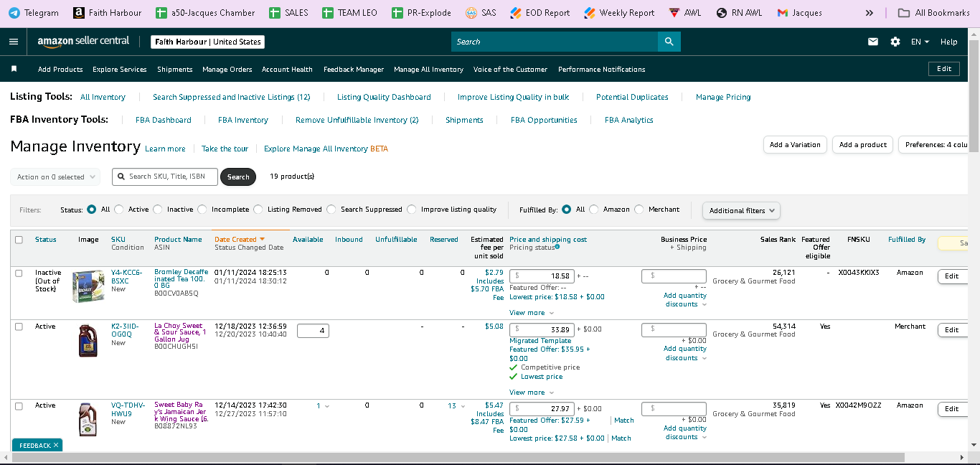This screenshot has height=465, width=980.
Task: Click Add a product button
Action: point(863,144)
